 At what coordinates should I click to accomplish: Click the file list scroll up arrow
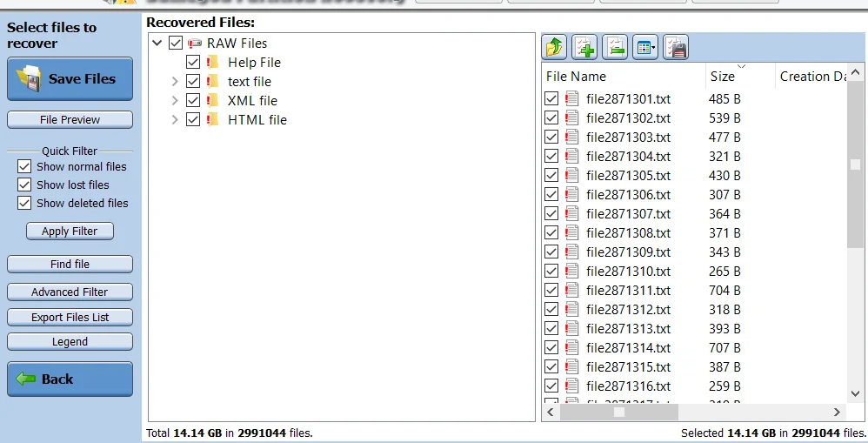(855, 72)
